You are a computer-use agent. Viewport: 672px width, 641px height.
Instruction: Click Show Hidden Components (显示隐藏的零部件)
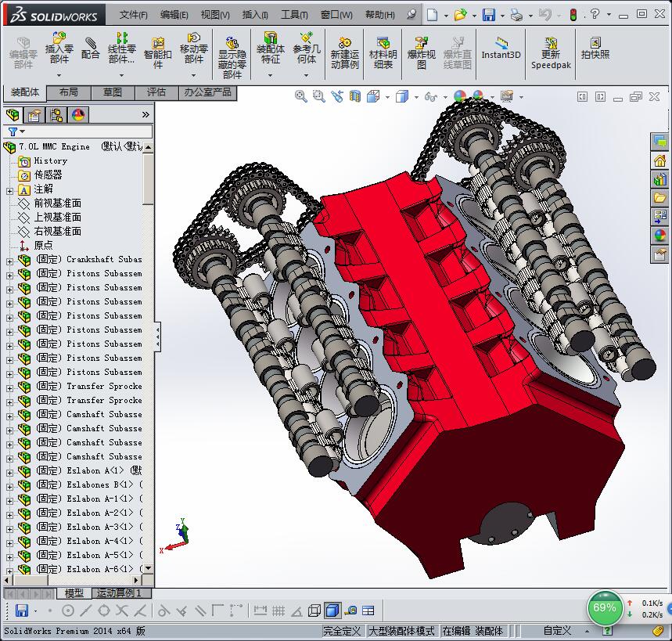232,57
